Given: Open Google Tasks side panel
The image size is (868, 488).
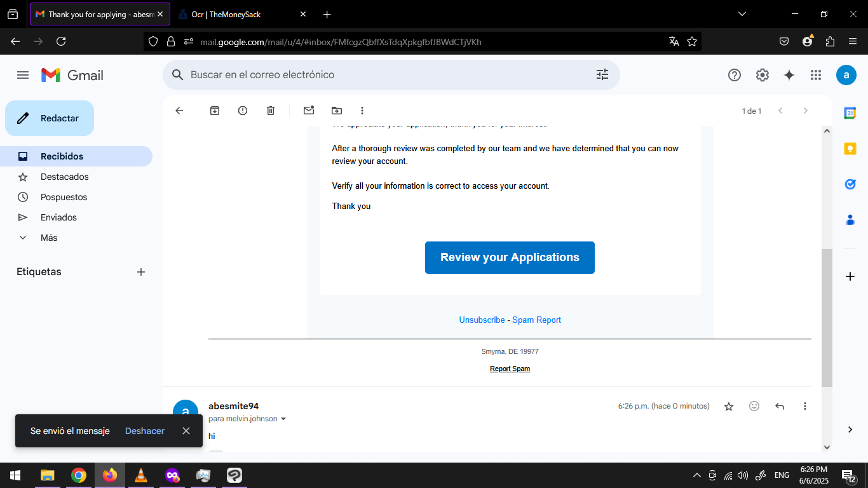Looking at the screenshot, I should pyautogui.click(x=850, y=184).
